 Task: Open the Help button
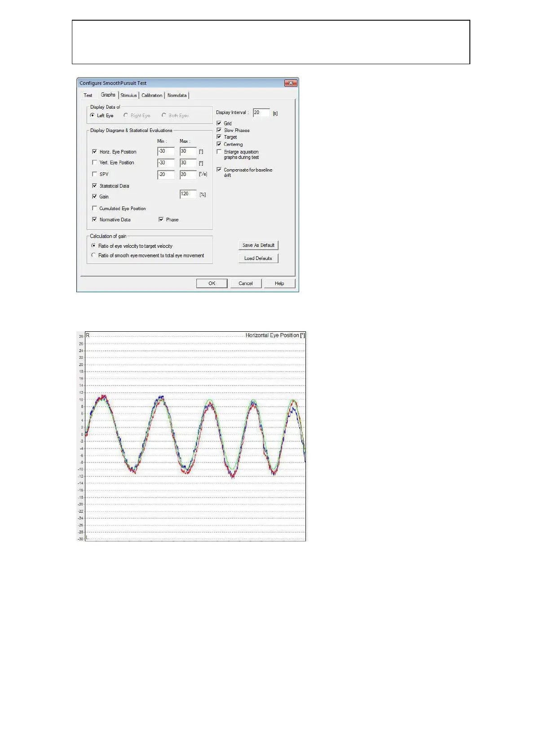(279, 283)
